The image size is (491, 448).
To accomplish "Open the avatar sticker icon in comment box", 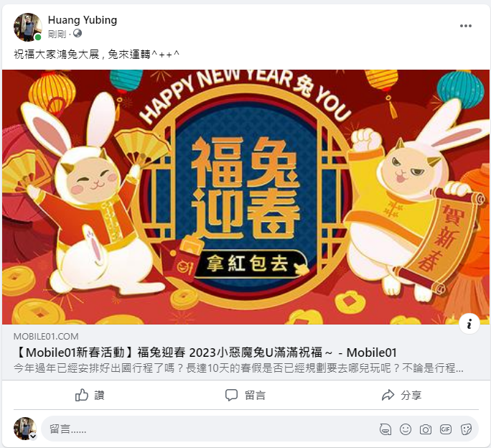I will [385, 429].
